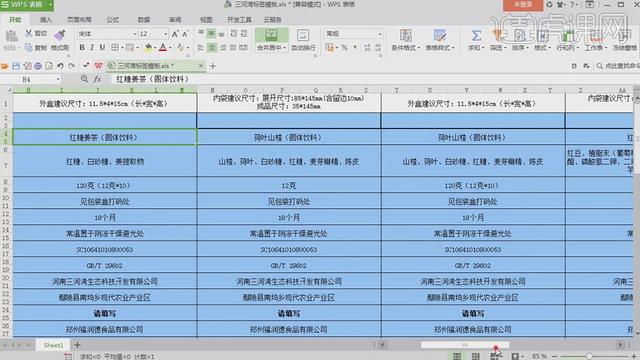Open the WPS 表格 application menu

26,5
